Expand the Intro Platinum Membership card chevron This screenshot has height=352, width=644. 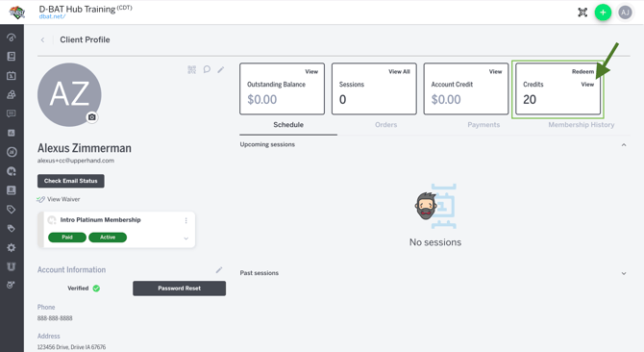click(186, 239)
